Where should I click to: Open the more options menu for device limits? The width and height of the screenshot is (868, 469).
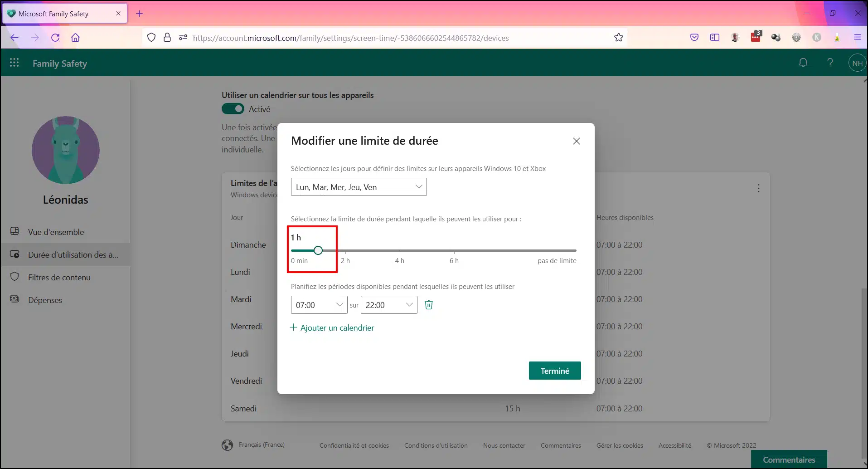coord(759,188)
